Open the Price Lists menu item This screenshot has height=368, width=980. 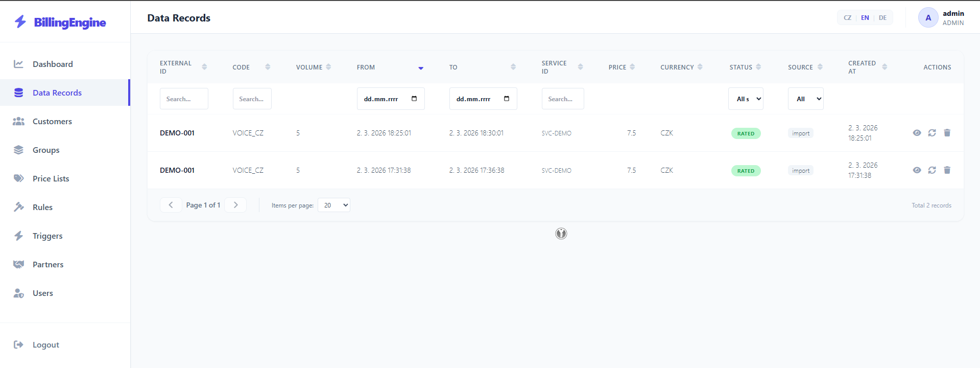[x=65, y=178]
